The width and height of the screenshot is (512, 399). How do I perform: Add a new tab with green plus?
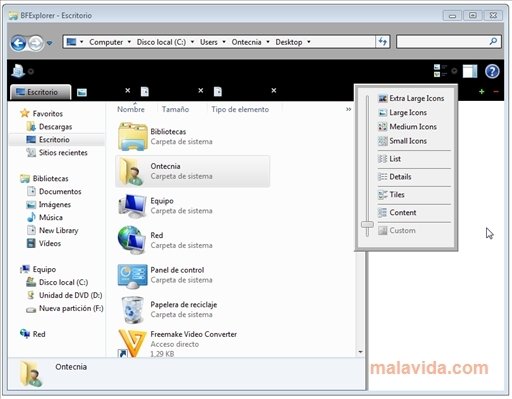click(482, 91)
